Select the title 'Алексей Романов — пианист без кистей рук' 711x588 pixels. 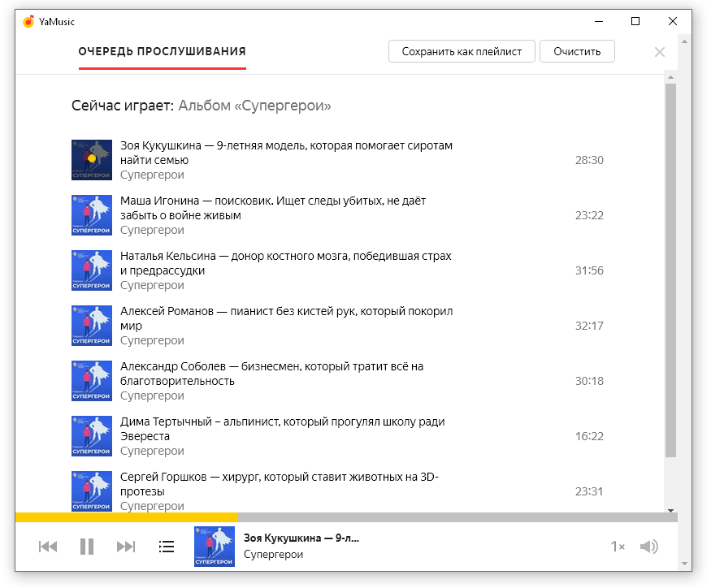click(287, 318)
